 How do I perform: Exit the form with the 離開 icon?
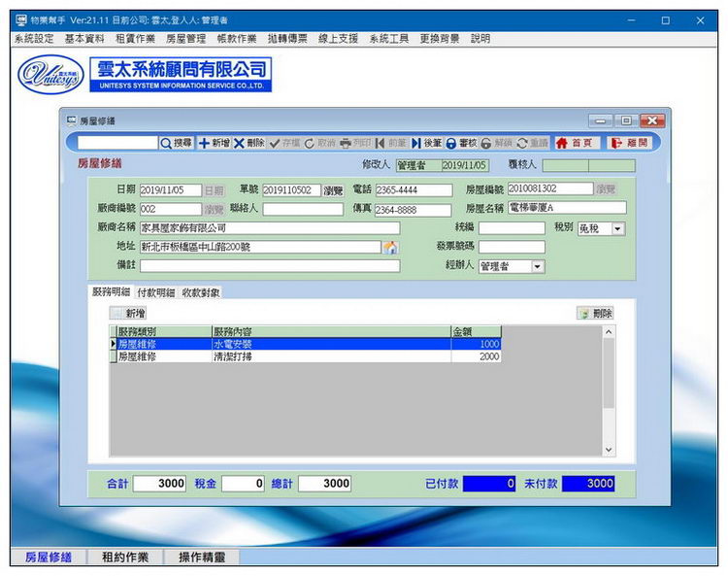[x=629, y=143]
